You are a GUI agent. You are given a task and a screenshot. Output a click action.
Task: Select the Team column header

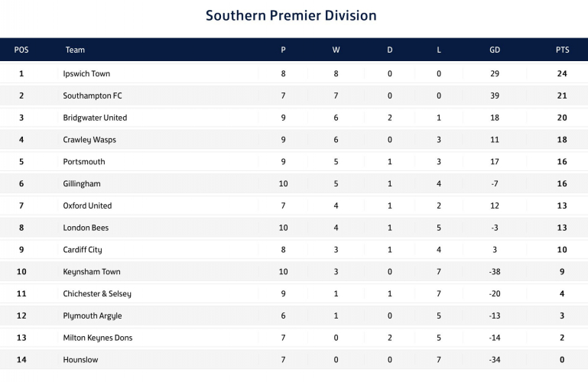click(x=75, y=50)
